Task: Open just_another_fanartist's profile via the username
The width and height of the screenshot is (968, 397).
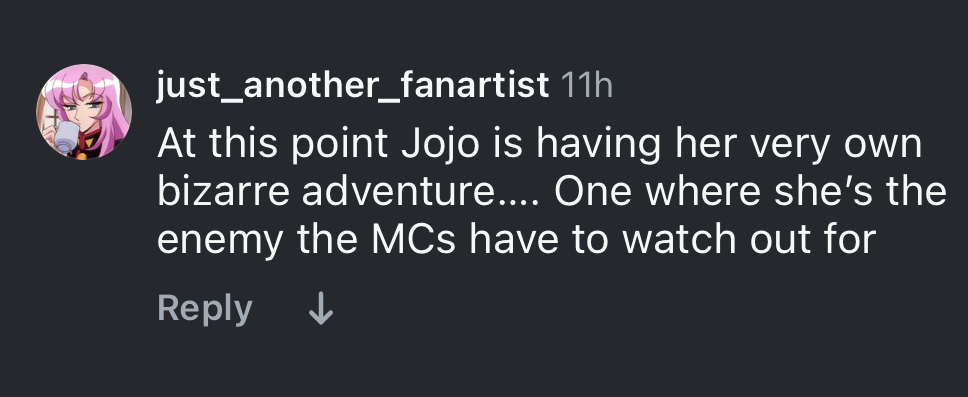Action: coord(353,85)
